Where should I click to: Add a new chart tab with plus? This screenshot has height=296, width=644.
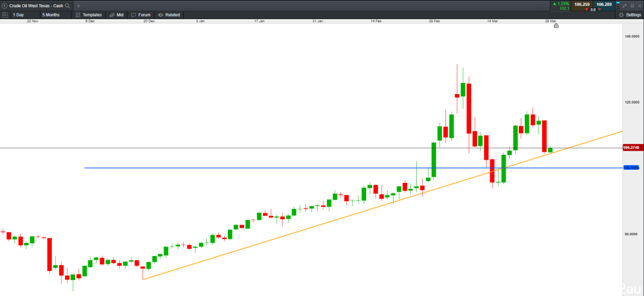(79, 6)
